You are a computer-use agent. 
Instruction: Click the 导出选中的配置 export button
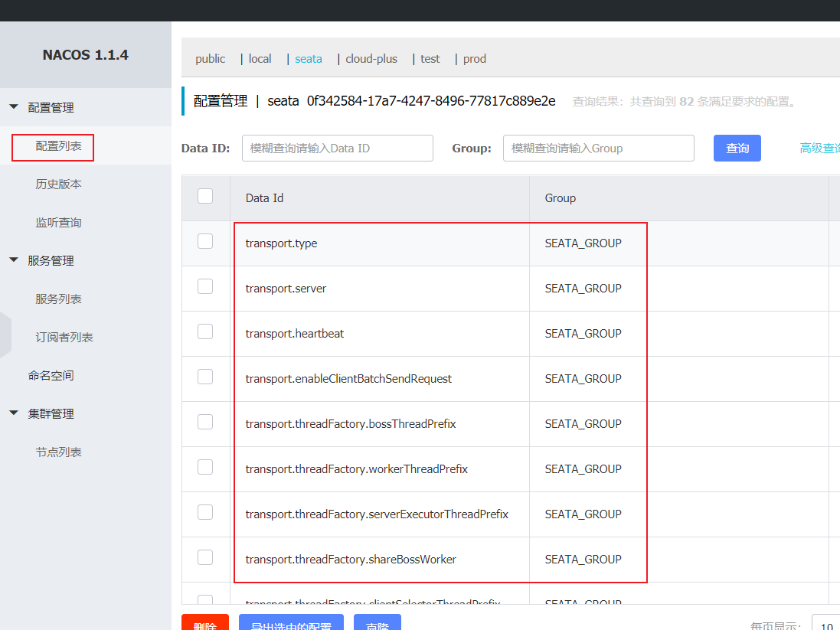coord(291,622)
